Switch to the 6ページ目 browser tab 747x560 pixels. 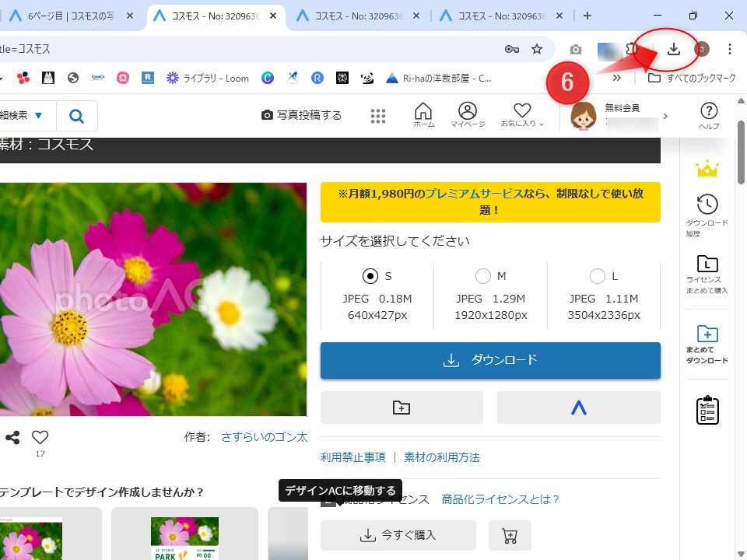[72, 16]
